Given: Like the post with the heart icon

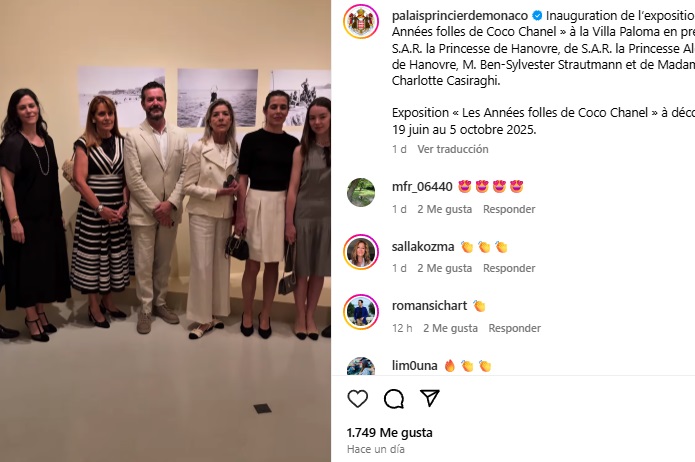Looking at the screenshot, I should coord(357,399).
